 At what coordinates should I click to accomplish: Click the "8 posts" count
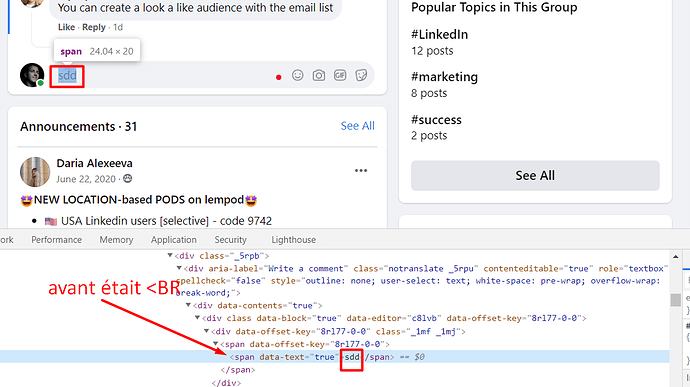click(x=429, y=93)
